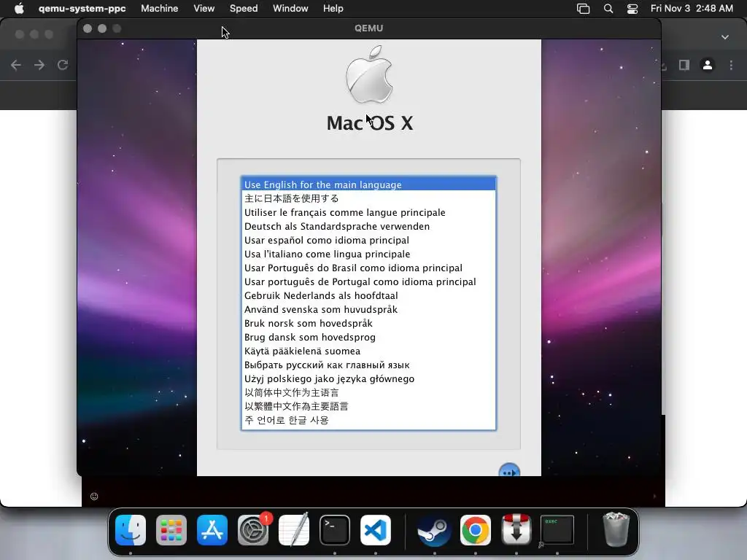Open App Store from the Dock

click(x=212, y=530)
